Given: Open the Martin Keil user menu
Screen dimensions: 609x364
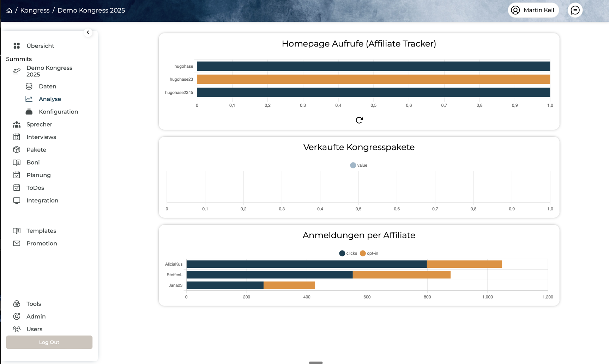Looking at the screenshot, I should tap(533, 10).
